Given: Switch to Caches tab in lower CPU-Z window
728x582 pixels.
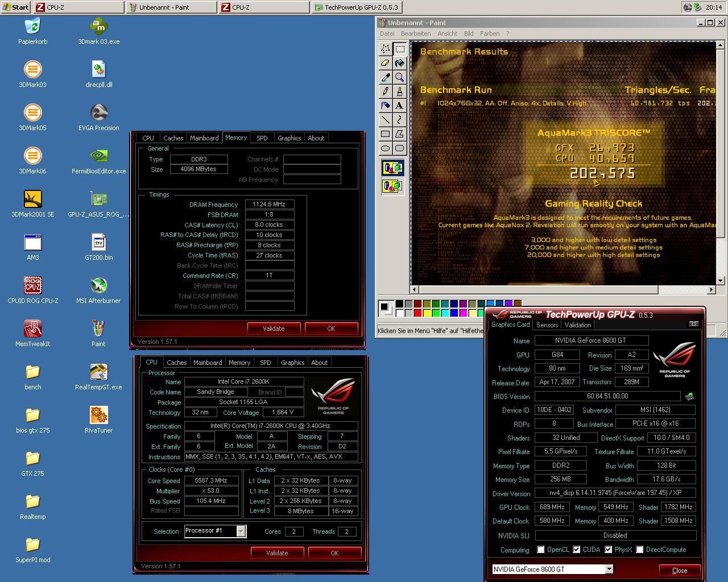Looking at the screenshot, I should [x=176, y=363].
